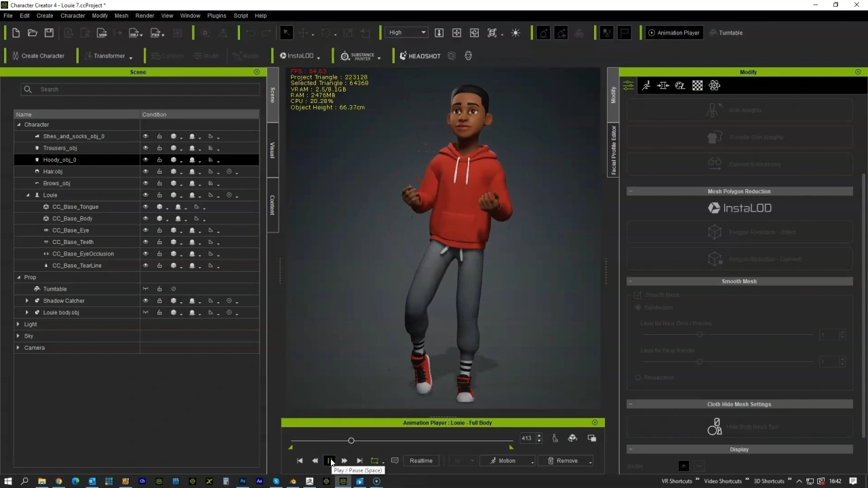
Task: Select CC_Base_Teeth in the scene tree
Action: pos(73,242)
